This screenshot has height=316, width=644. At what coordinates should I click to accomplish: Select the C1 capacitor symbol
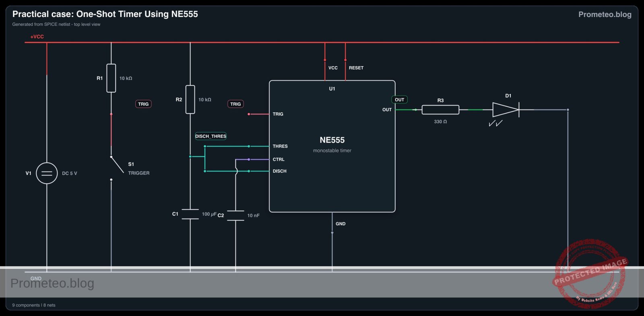[x=190, y=214]
